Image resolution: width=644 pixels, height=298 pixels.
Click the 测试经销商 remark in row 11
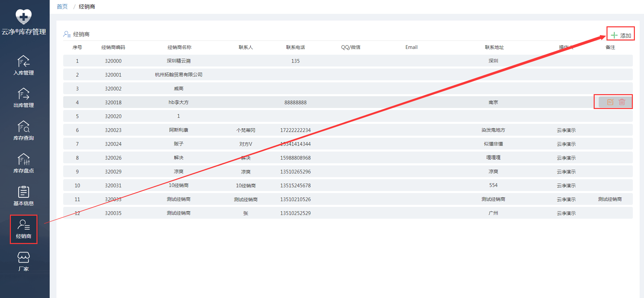pos(610,199)
